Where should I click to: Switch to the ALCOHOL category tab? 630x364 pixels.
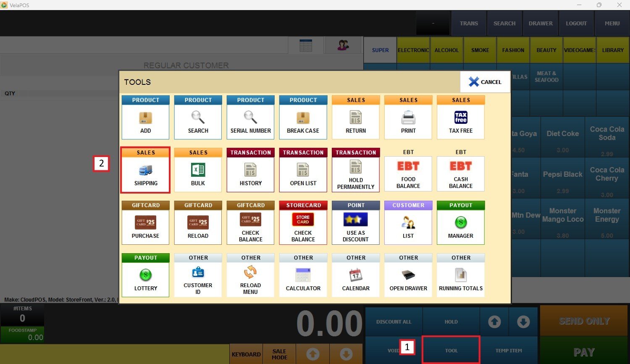click(x=446, y=50)
